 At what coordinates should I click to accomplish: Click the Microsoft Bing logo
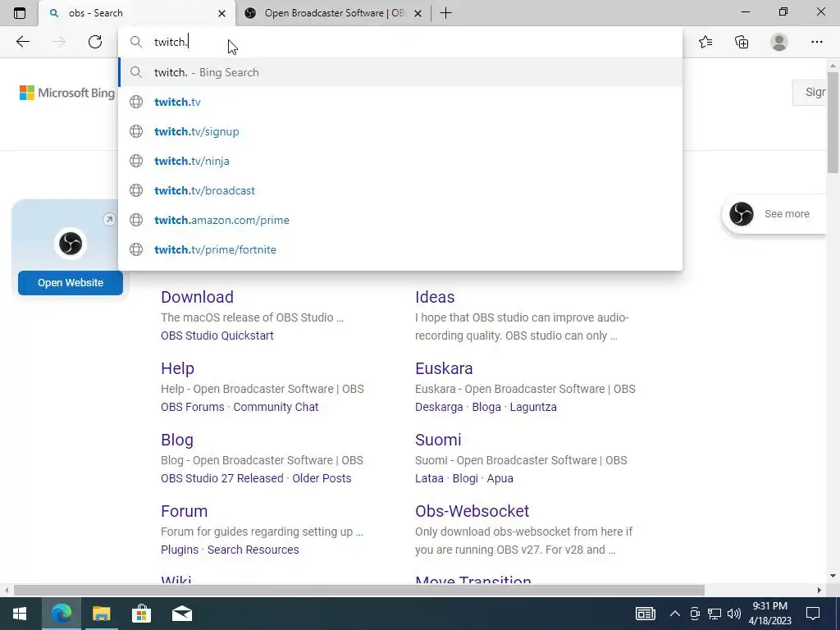pyautogui.click(x=67, y=93)
